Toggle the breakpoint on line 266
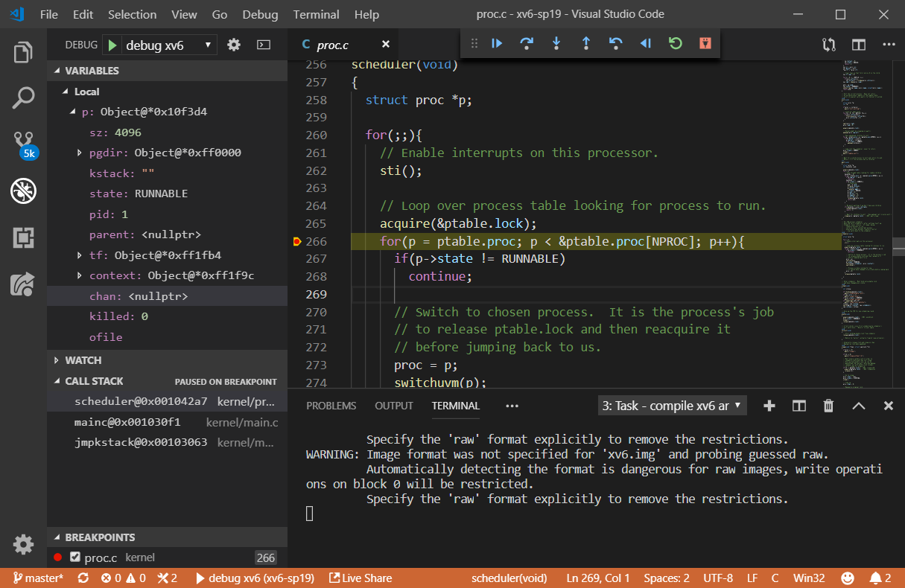The height and width of the screenshot is (588, 905). [296, 242]
